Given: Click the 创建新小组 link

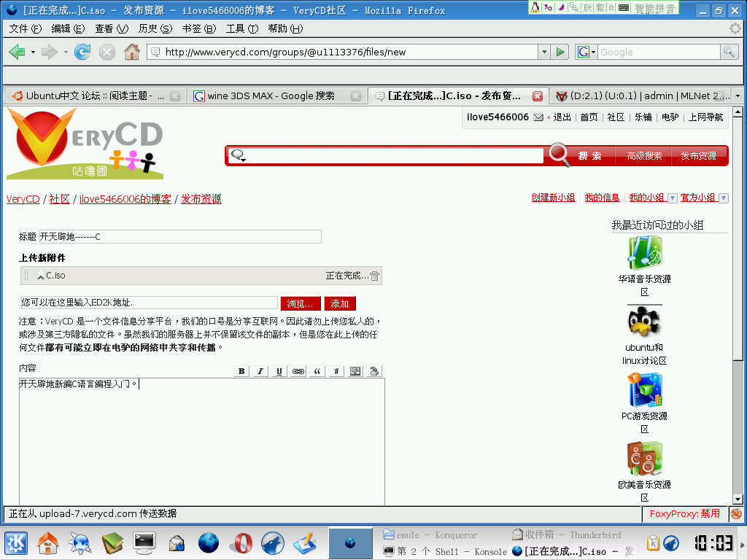Looking at the screenshot, I should (x=553, y=198).
